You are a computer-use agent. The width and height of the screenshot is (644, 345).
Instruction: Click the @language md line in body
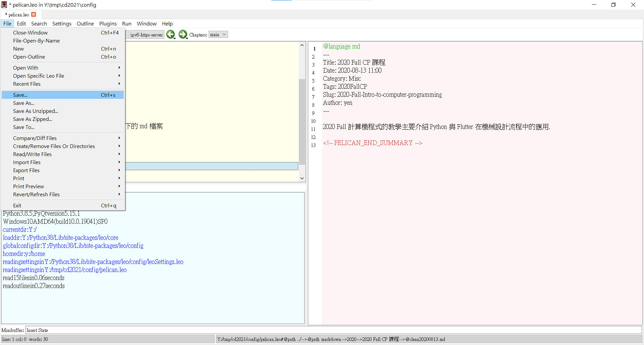[x=341, y=46]
